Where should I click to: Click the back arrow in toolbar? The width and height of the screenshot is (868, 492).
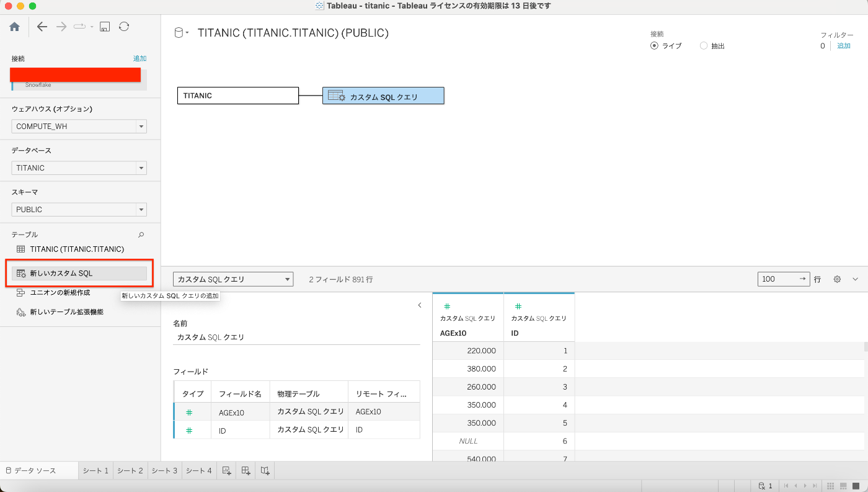(42, 27)
